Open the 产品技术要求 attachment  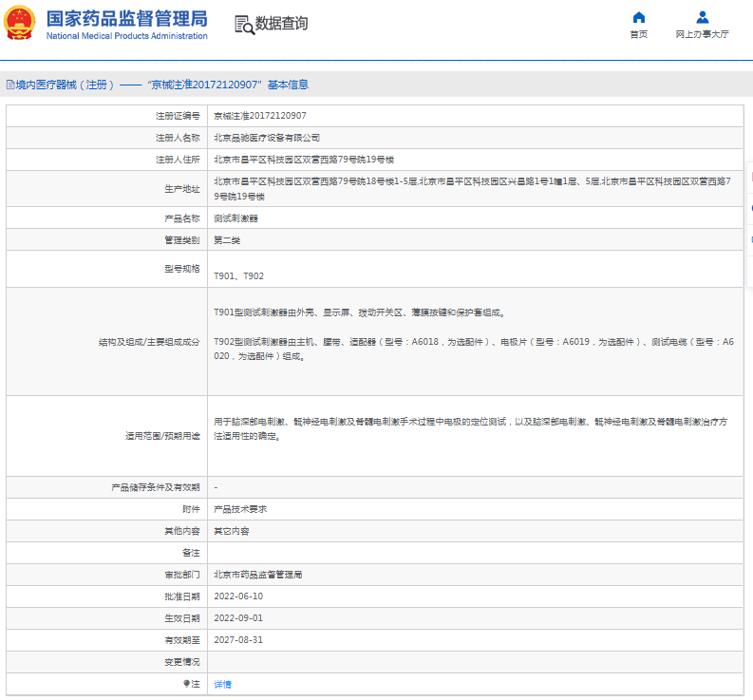point(236,509)
